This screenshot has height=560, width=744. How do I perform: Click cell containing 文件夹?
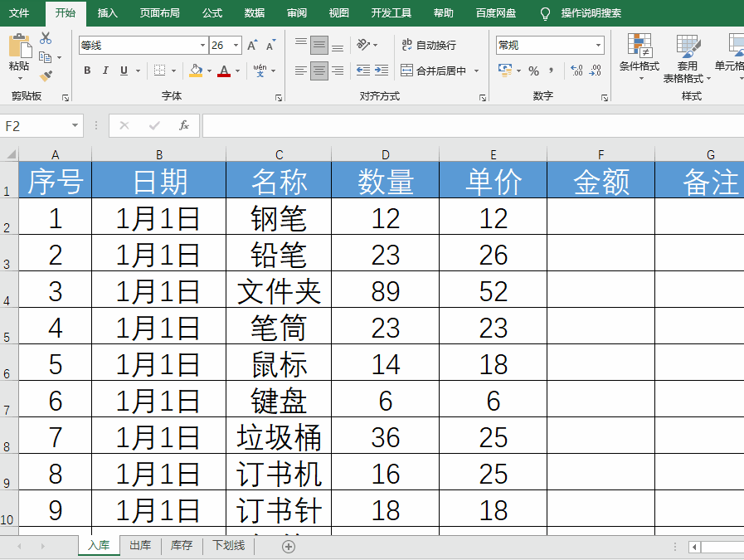pyautogui.click(x=279, y=290)
